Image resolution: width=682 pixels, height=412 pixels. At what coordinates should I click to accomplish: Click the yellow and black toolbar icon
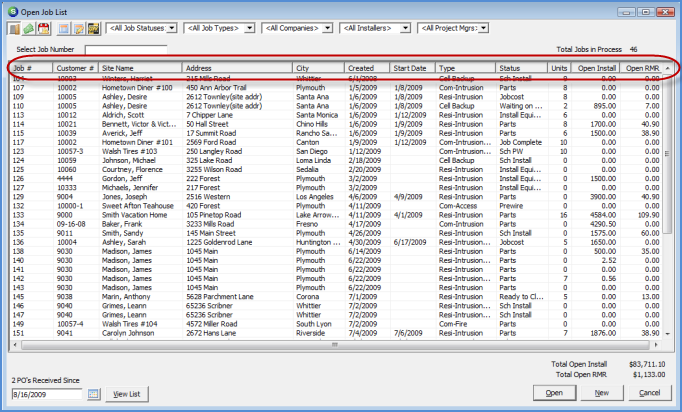coord(94,29)
